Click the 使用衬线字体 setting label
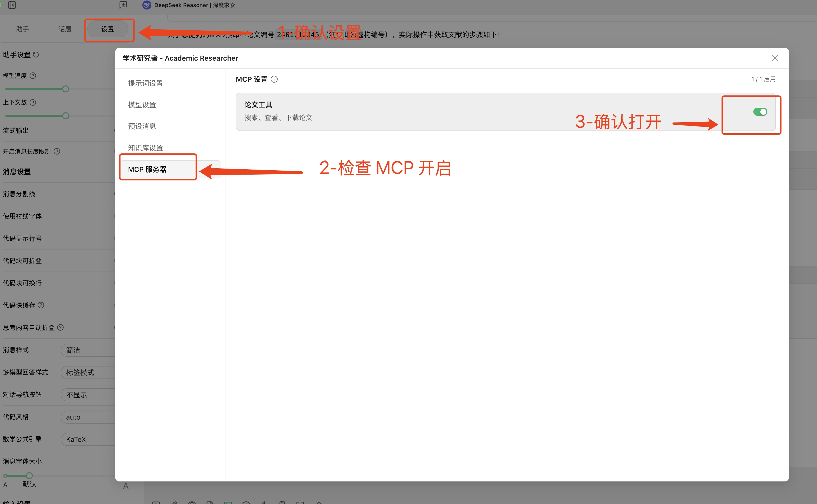This screenshot has height=504, width=817. 22,216
